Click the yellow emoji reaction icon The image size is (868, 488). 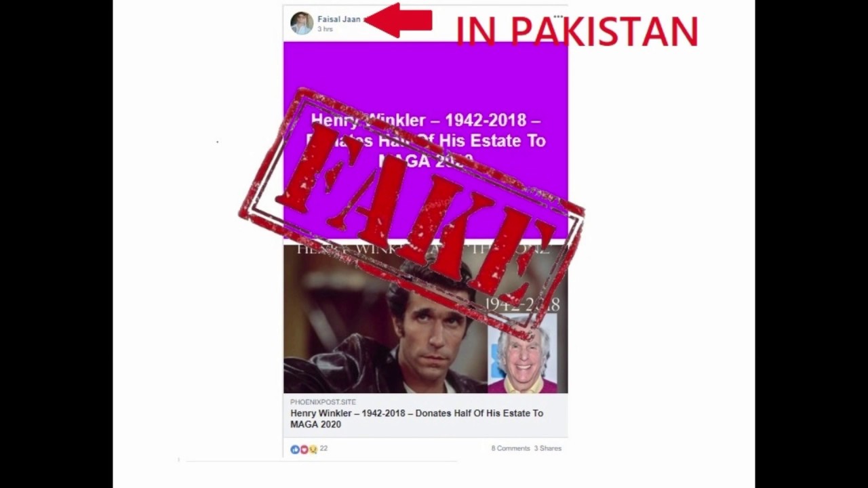point(313,449)
